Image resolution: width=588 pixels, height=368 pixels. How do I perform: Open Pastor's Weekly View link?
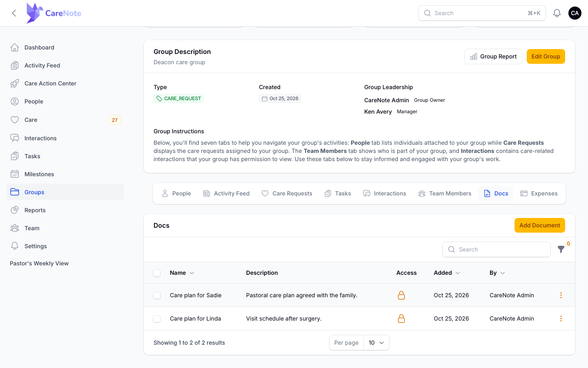(x=39, y=263)
